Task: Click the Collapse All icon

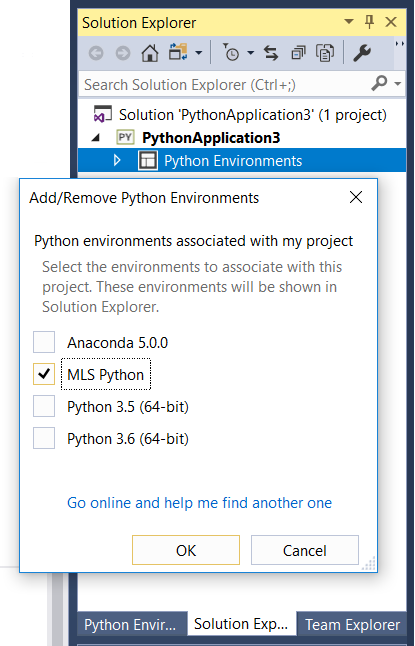Action: pos(298,53)
